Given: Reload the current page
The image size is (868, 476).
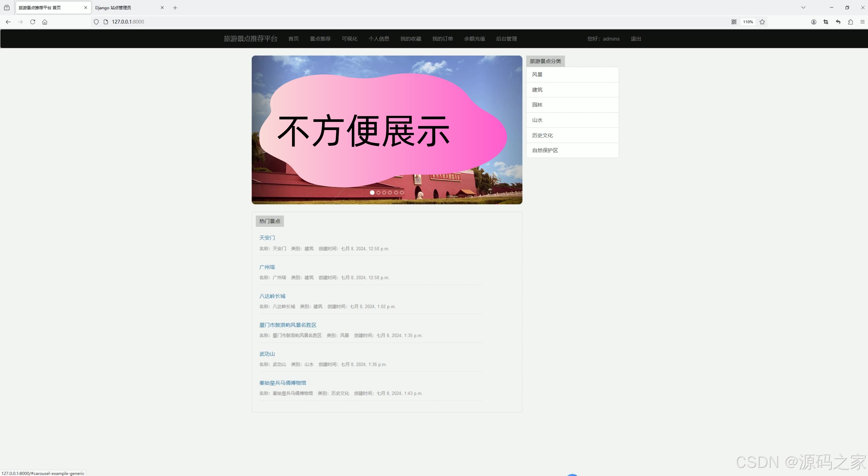Looking at the screenshot, I should click(x=32, y=21).
